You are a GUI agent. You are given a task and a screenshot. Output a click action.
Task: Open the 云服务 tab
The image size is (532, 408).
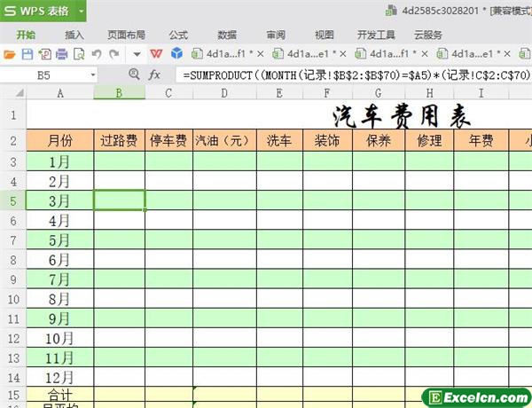427,35
